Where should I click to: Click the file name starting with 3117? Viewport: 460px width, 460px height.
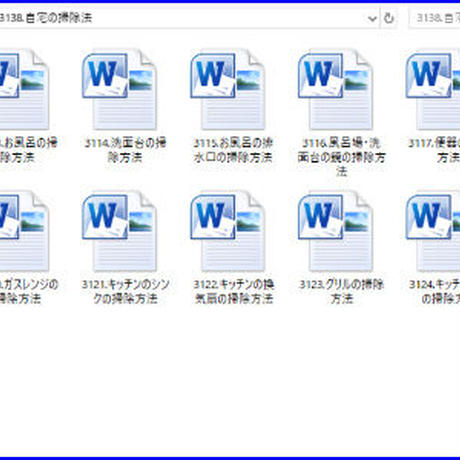click(x=434, y=150)
